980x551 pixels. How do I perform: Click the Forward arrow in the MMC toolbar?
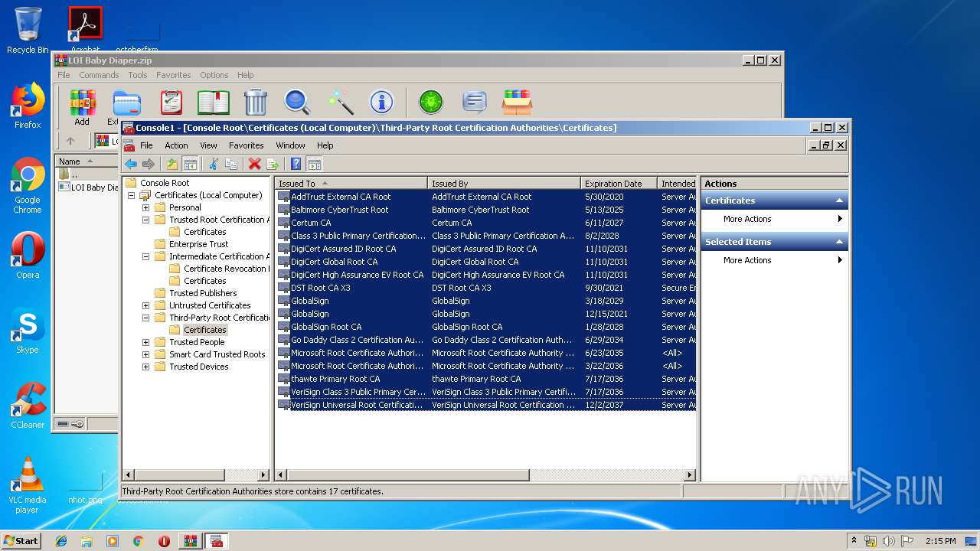click(x=149, y=164)
